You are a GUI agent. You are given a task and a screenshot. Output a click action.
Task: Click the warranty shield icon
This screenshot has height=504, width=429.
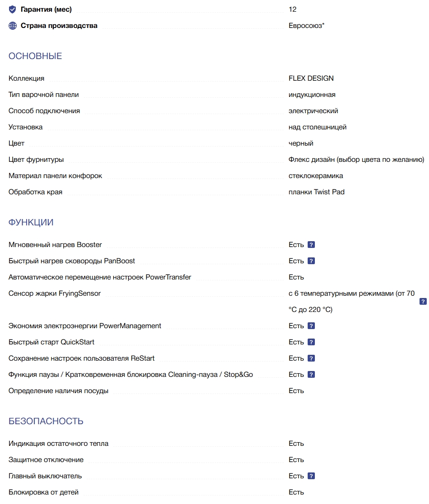point(13,9)
